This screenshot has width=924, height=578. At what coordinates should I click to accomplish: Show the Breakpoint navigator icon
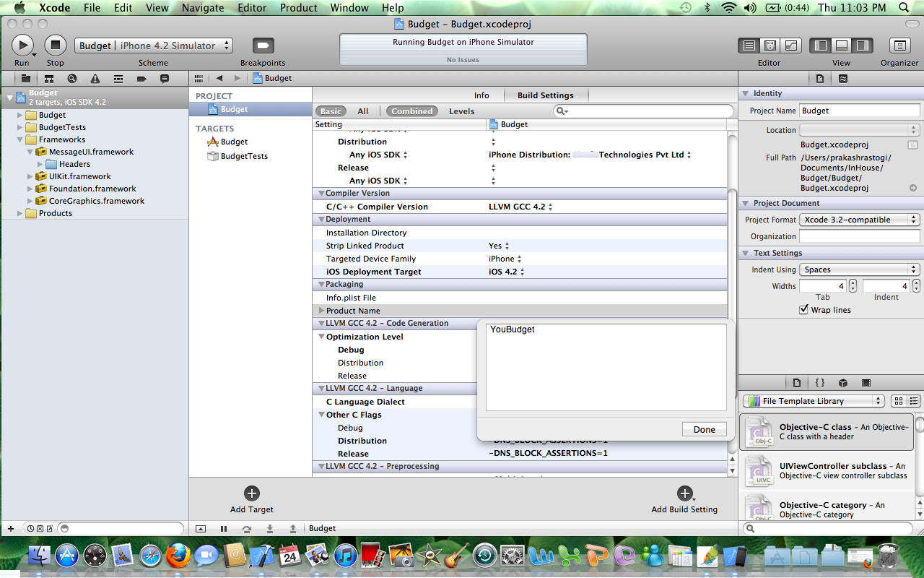[141, 78]
